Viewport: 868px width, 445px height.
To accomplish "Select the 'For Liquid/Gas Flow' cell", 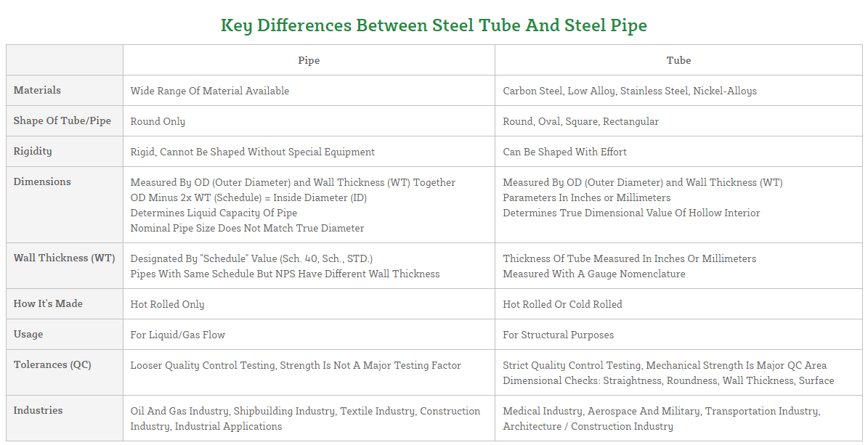I will click(178, 335).
